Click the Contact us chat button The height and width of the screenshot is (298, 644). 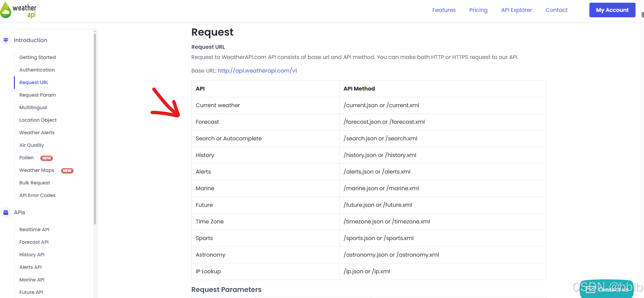coord(607,289)
